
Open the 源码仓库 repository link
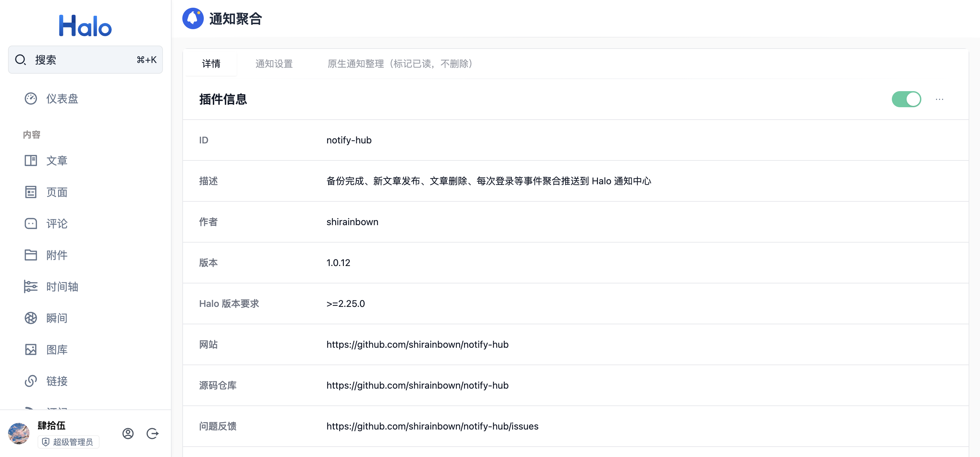(417, 385)
